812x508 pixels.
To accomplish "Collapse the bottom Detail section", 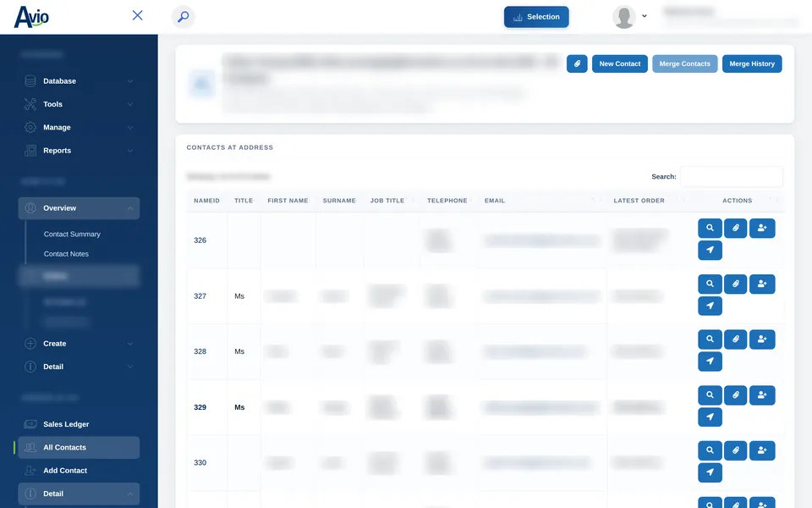I will pyautogui.click(x=79, y=494).
